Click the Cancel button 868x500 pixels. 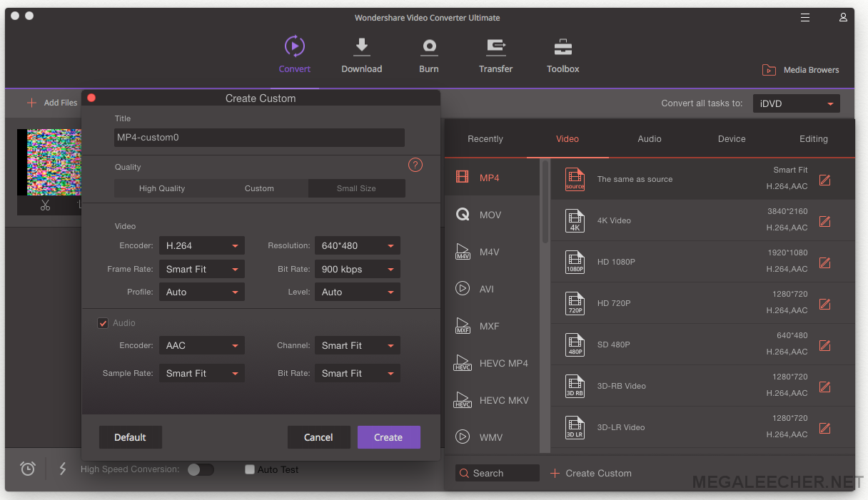pyautogui.click(x=318, y=437)
